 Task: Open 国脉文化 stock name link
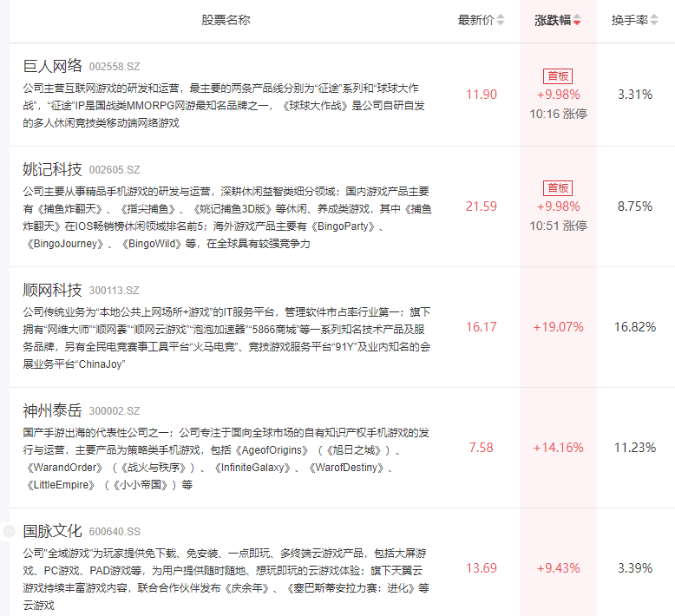click(53, 531)
